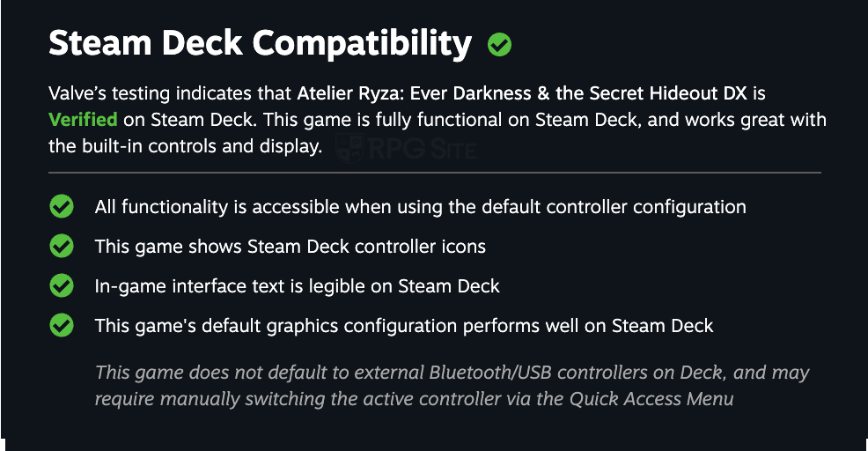Click 'In-game interface text is legible on Steam Deck'
The width and height of the screenshot is (868, 451).
coord(297,286)
